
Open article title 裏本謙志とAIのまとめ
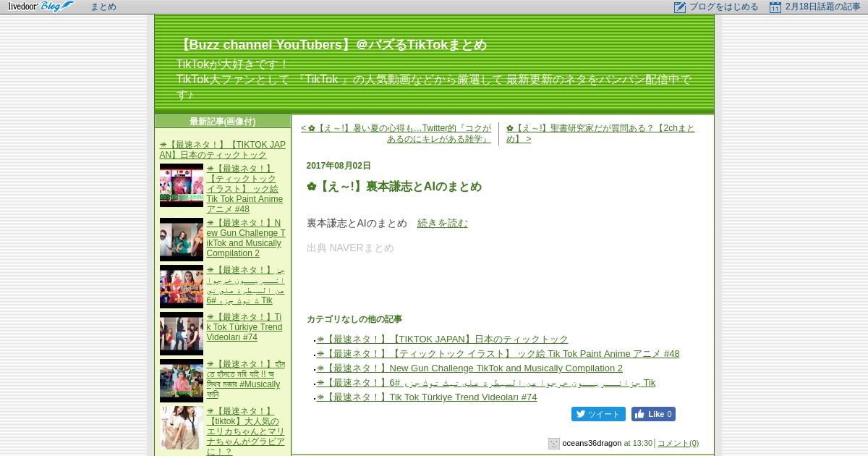pyautogui.click(x=394, y=187)
